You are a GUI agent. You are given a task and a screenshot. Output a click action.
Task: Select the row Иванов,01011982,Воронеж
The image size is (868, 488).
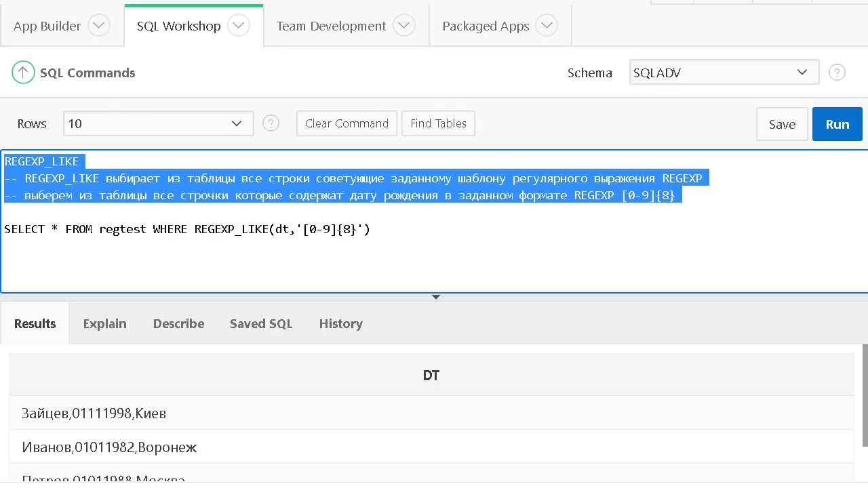(x=431, y=447)
